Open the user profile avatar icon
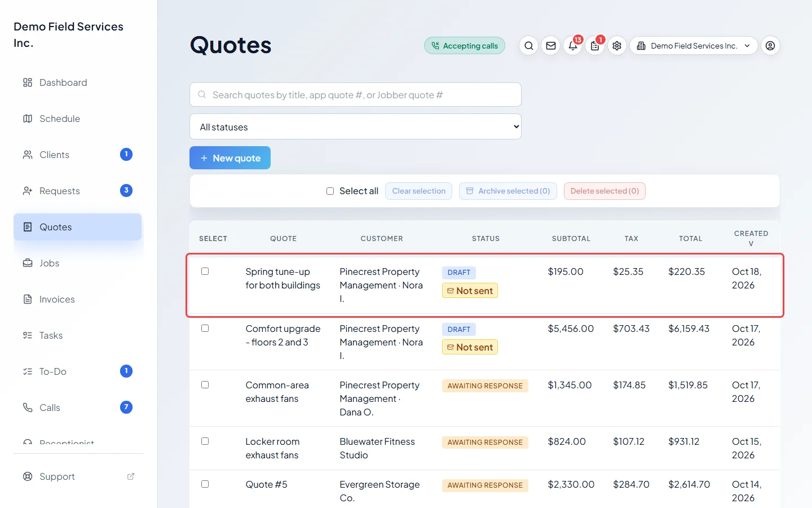The image size is (812, 508). pos(770,46)
